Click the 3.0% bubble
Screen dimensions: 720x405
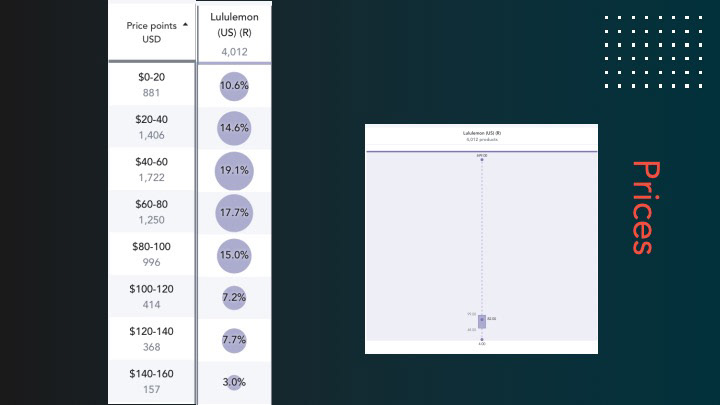click(234, 382)
